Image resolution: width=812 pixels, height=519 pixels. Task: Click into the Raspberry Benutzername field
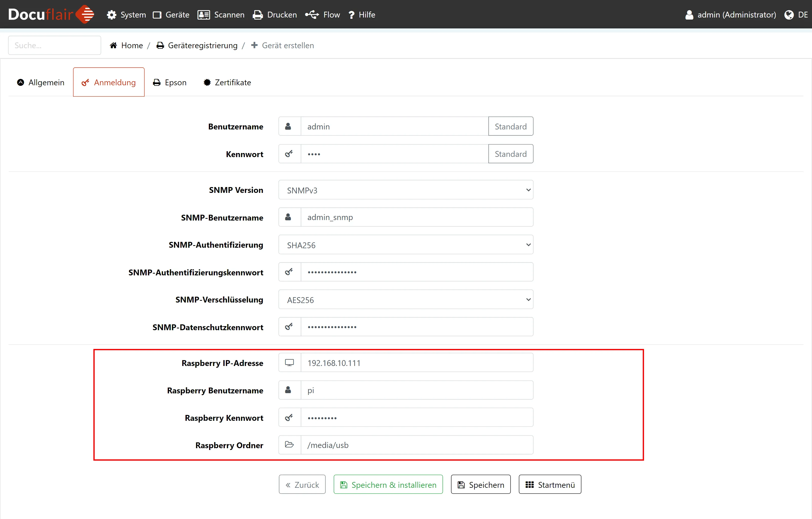tap(416, 390)
